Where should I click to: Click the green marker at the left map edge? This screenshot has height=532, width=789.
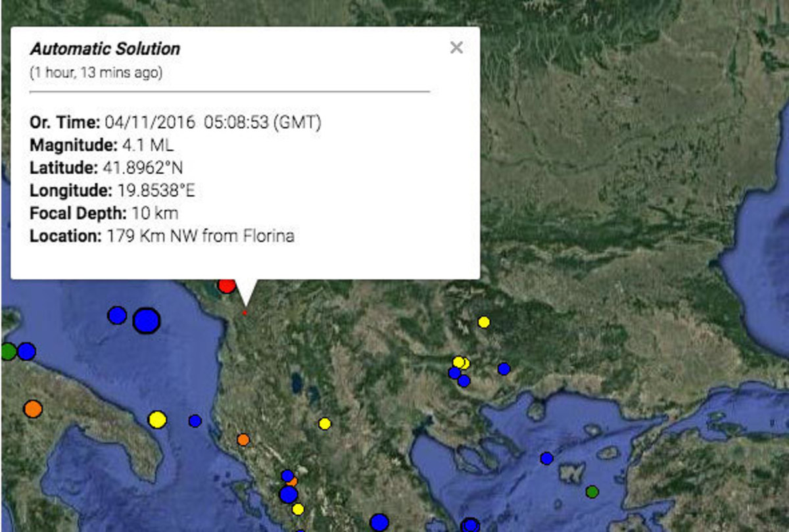click(x=7, y=351)
